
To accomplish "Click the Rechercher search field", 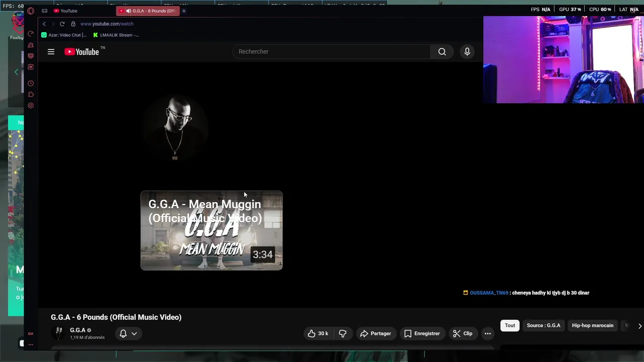I will [x=332, y=51].
